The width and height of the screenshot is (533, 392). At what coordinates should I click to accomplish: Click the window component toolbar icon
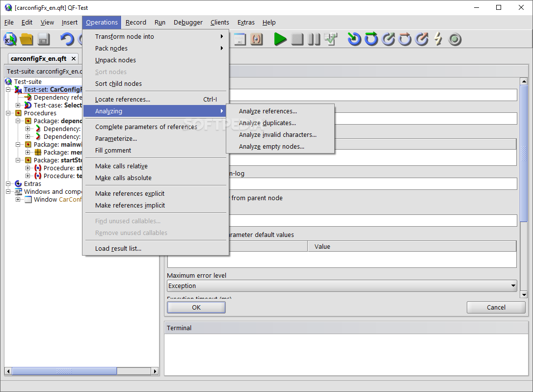[x=240, y=39]
